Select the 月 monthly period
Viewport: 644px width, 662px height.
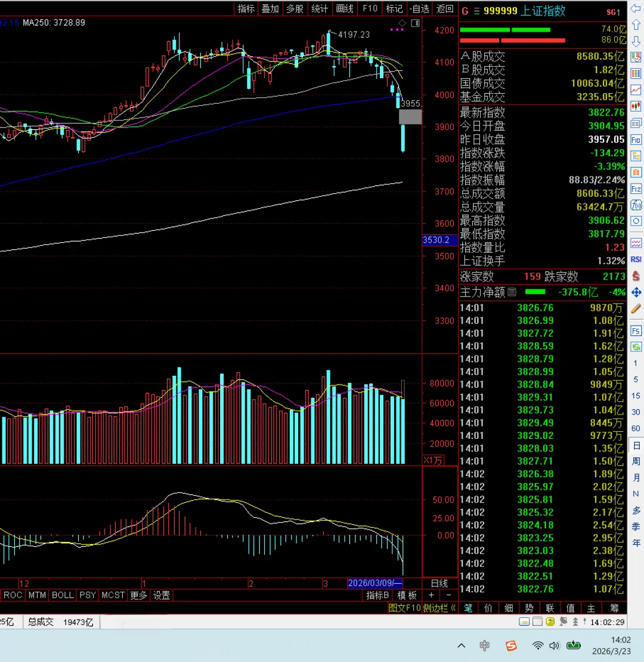tap(636, 478)
